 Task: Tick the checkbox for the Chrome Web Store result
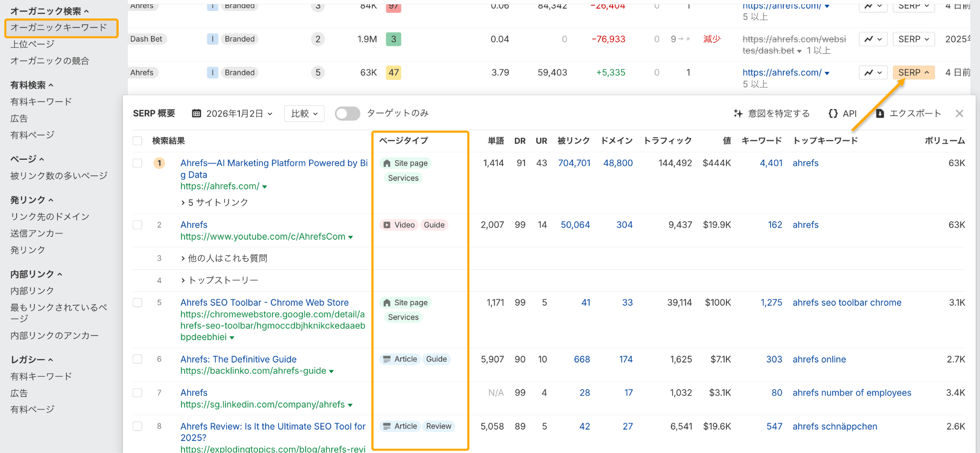point(138,303)
